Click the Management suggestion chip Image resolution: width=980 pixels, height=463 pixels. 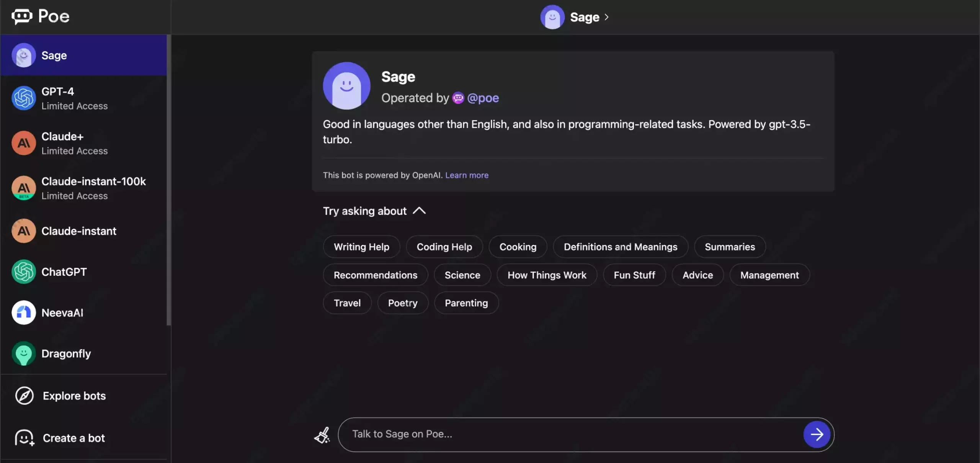click(769, 275)
